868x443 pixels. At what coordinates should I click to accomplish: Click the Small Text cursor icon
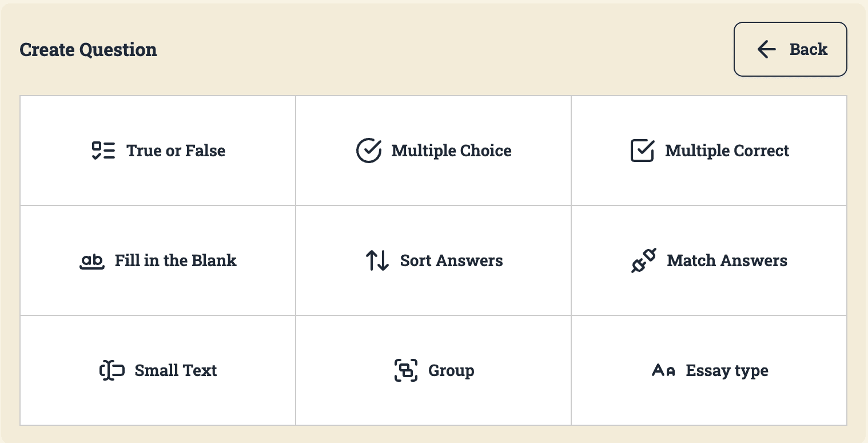coord(112,370)
